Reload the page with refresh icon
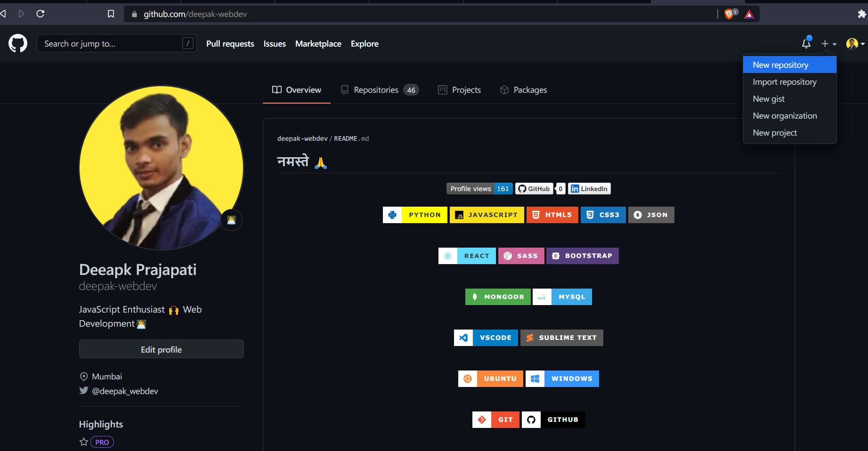Viewport: 868px width, 451px height. coord(41,14)
